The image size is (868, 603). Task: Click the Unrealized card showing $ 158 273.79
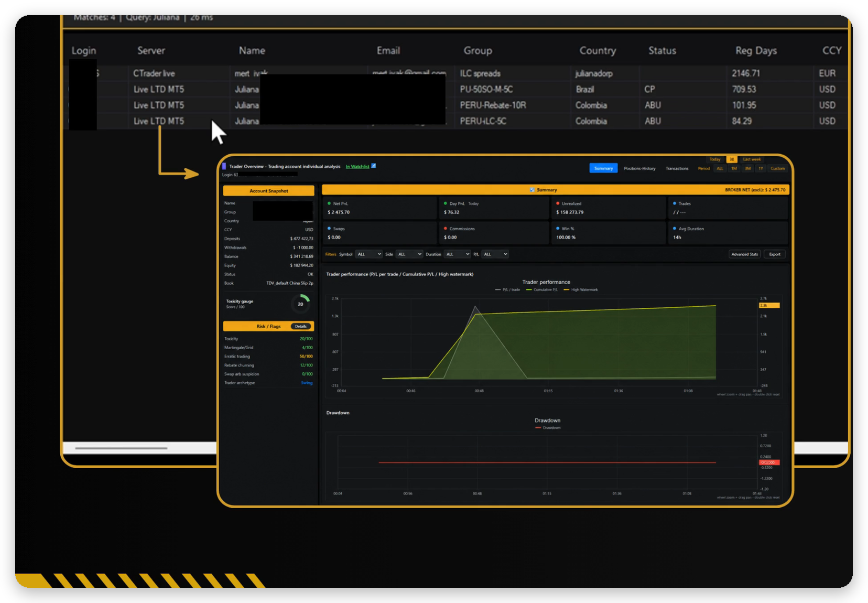point(608,208)
